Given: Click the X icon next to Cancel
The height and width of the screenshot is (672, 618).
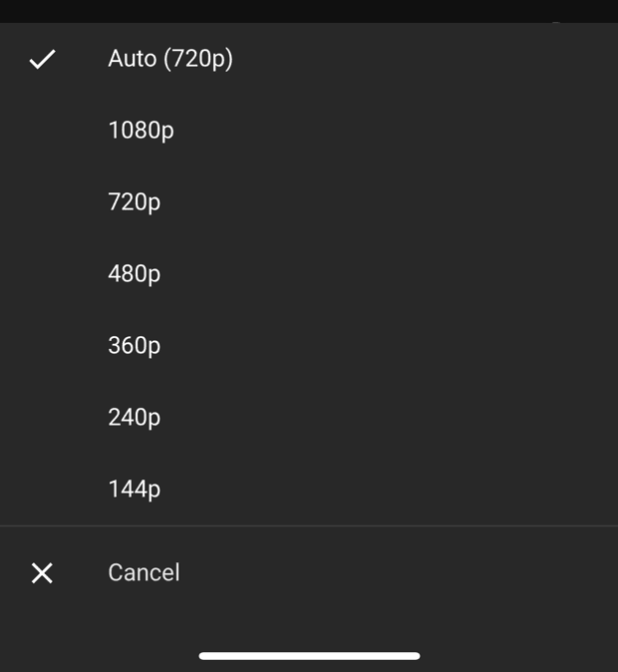Looking at the screenshot, I should 42,573.
